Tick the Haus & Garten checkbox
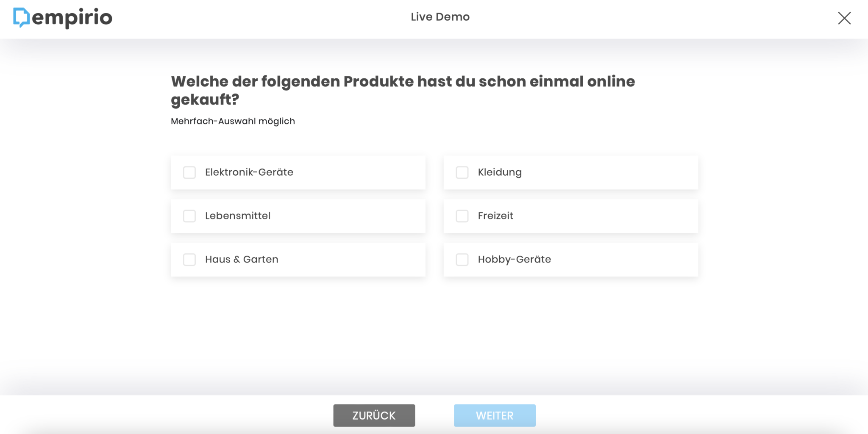The height and width of the screenshot is (434, 868). 189,260
